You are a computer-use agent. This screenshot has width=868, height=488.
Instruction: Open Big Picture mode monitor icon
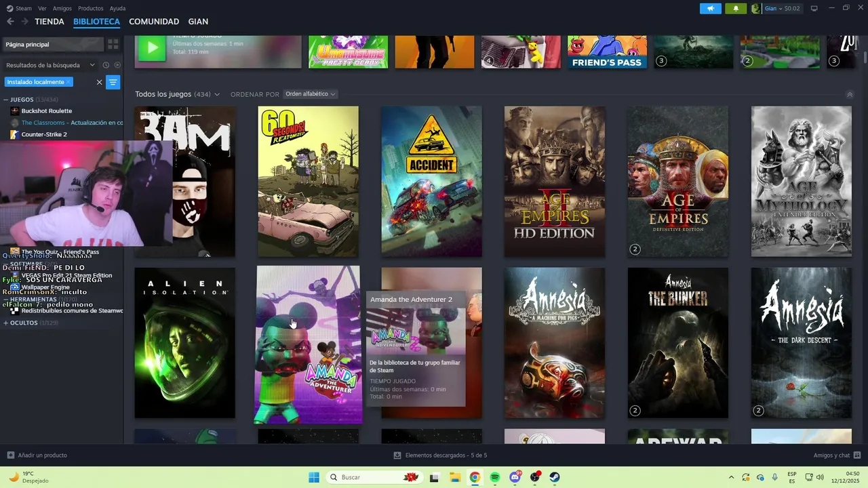pos(814,8)
